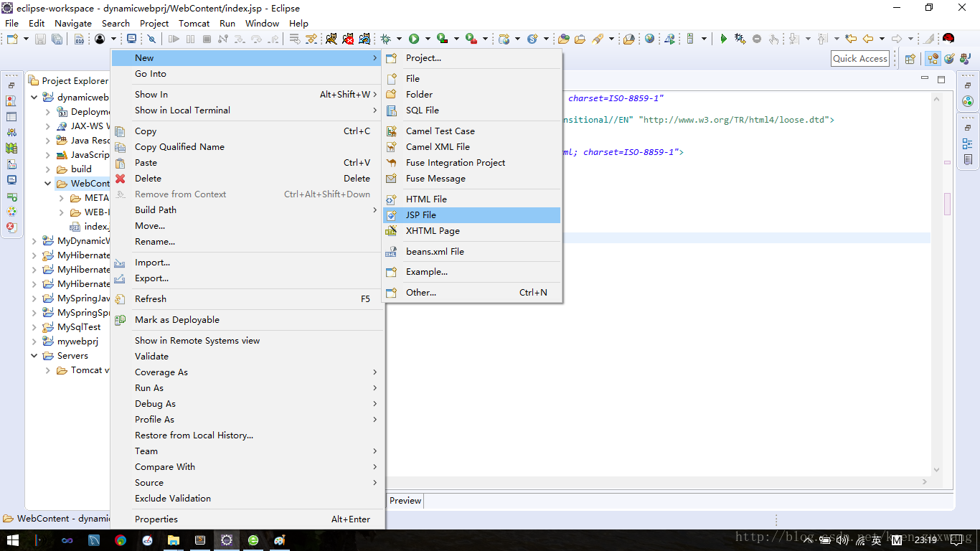Click the Open Terminal monitor icon
This screenshot has height=551, width=980.
click(x=131, y=39)
